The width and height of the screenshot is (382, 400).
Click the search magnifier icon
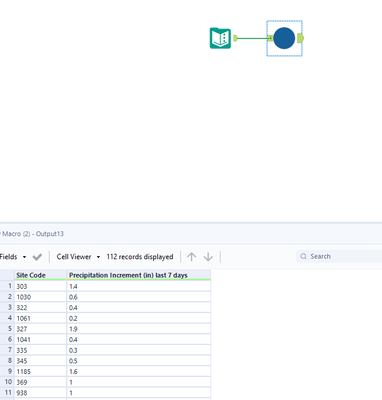(303, 256)
